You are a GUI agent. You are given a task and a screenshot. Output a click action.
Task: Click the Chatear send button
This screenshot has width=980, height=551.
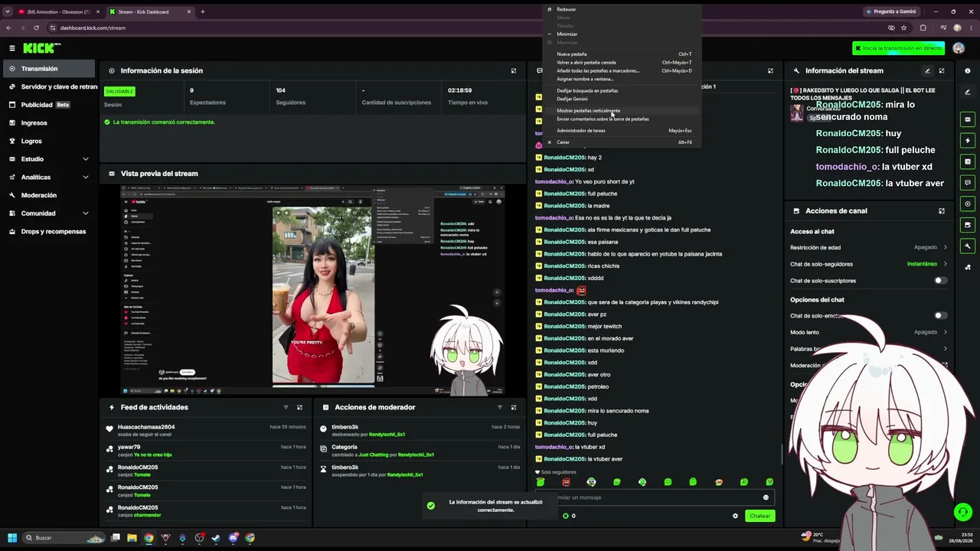coord(760,516)
